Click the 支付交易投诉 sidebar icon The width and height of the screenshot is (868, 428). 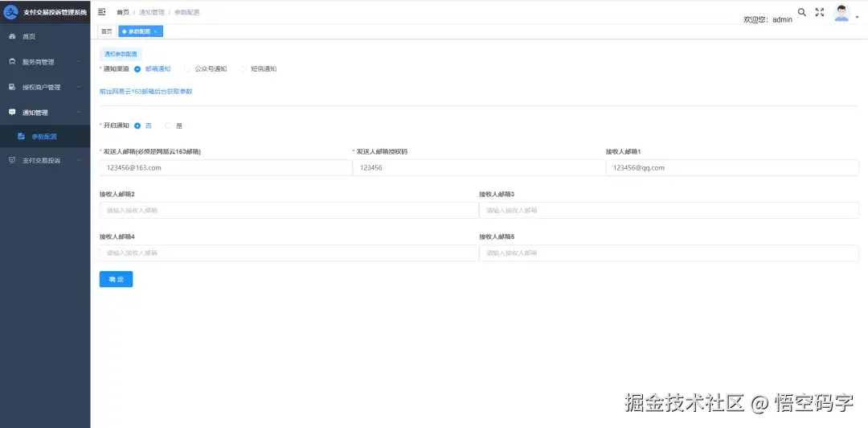click(x=12, y=161)
